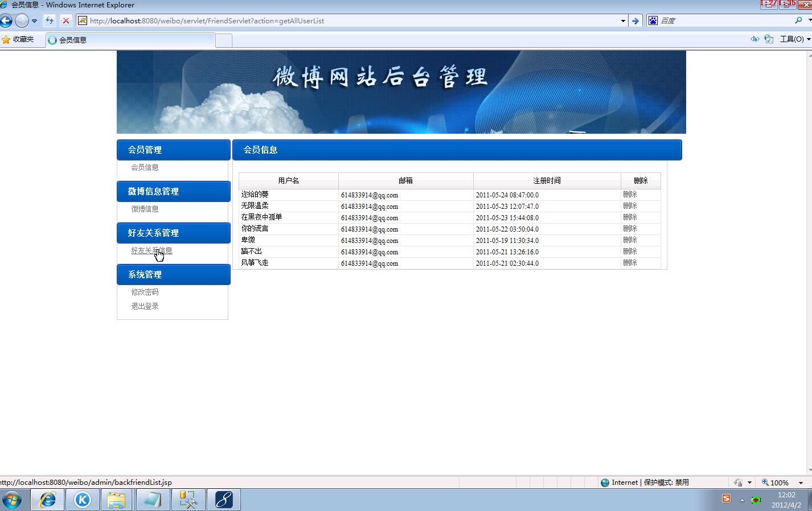This screenshot has height=511, width=812.
Task: Open the search provider dropdown arrow
Action: [x=809, y=20]
